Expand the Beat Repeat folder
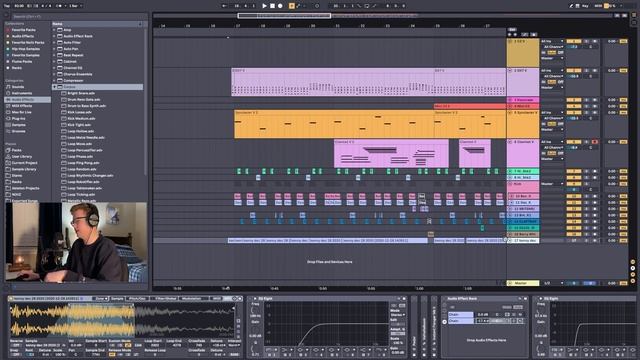 [x=54, y=55]
